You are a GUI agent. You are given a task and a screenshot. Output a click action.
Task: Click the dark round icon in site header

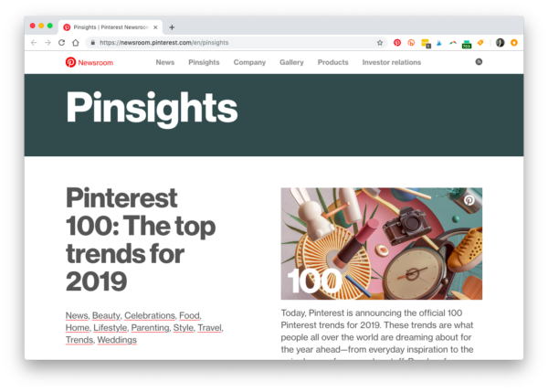coord(479,62)
